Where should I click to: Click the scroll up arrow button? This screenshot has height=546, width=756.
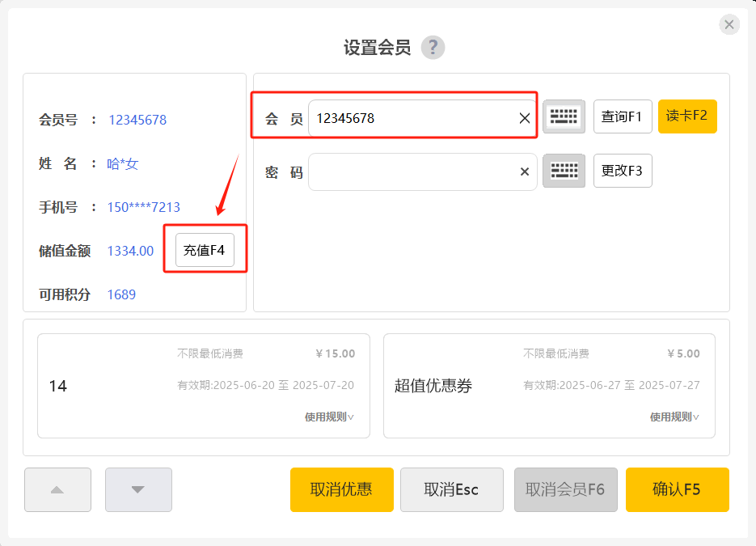pos(57,489)
